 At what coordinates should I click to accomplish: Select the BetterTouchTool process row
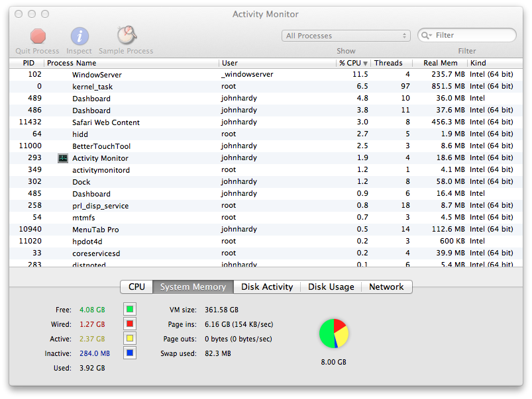tap(266, 146)
